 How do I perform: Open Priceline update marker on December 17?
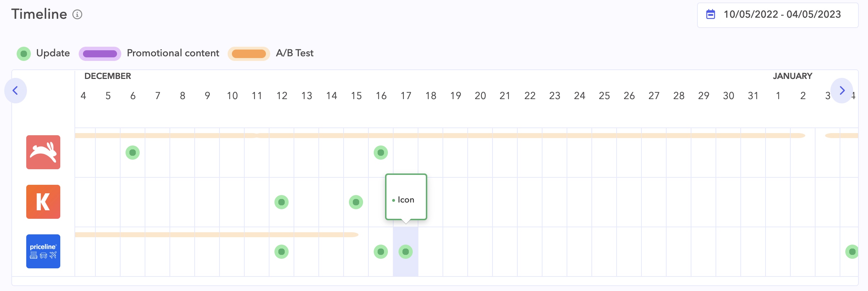[x=406, y=252]
